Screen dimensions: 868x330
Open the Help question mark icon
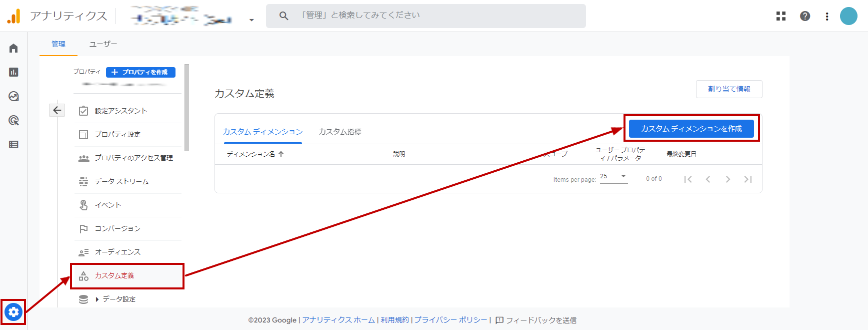coord(804,16)
